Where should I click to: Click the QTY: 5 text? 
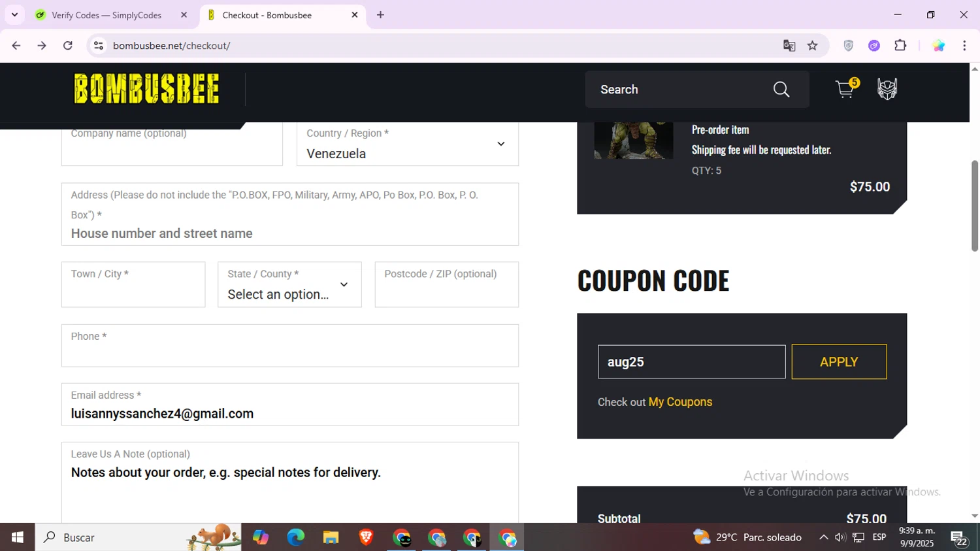[706, 171]
